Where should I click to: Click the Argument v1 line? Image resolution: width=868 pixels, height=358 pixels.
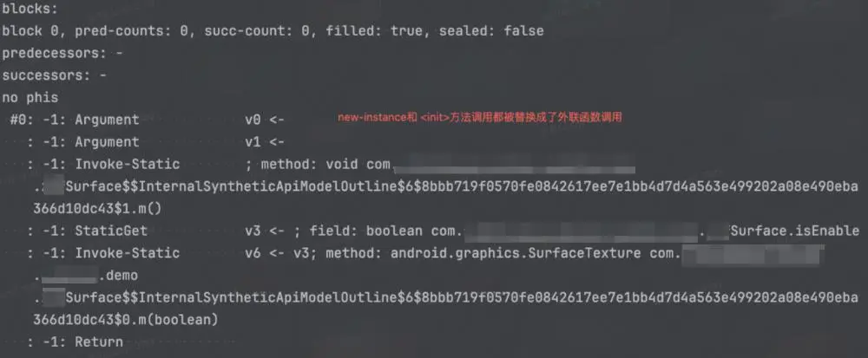click(155, 142)
